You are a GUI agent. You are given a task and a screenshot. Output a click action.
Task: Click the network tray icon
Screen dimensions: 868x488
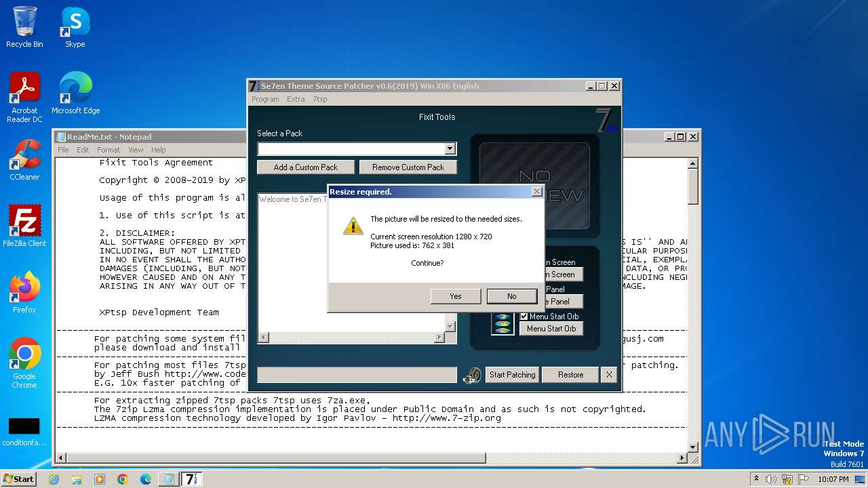coord(788,479)
